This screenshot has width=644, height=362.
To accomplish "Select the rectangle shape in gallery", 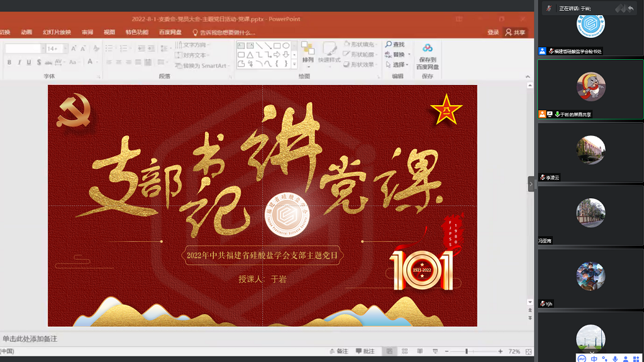I will point(277,45).
